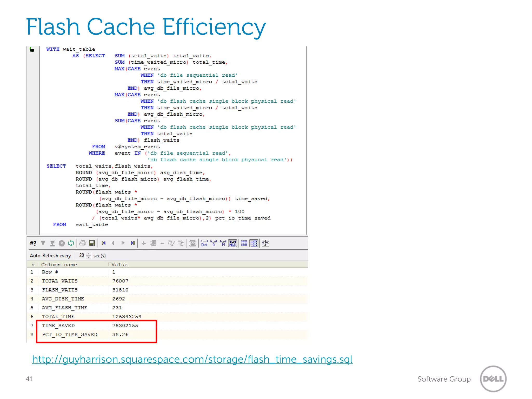The image size is (532, 399).
Task: Click the Column name header
Action: point(59,264)
